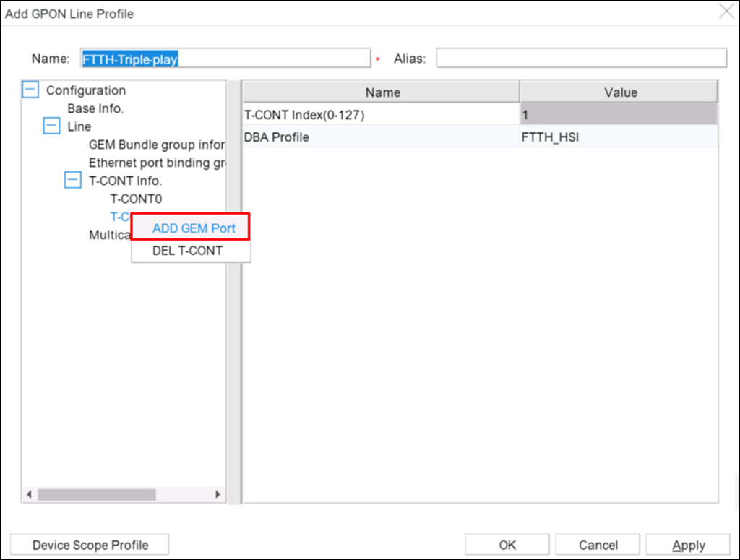740x560 pixels.
Task: Apply the line profile changes
Action: click(687, 544)
